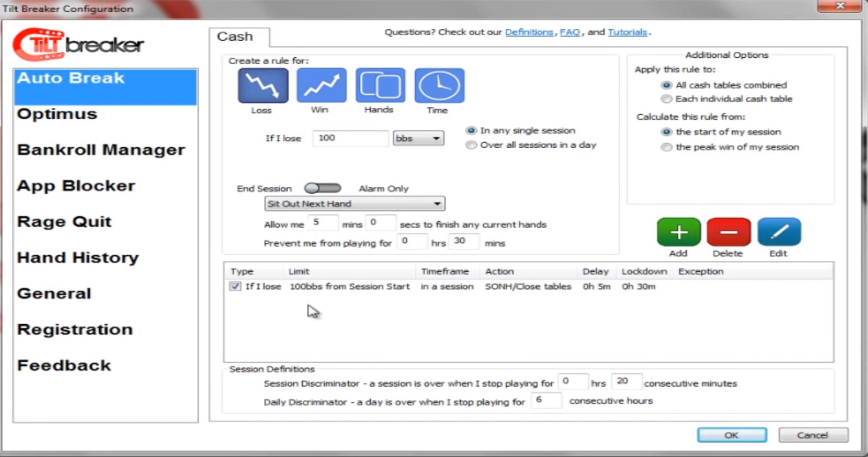Click the Cancel button
Viewport: 868px width, 457px height.
pos(813,435)
